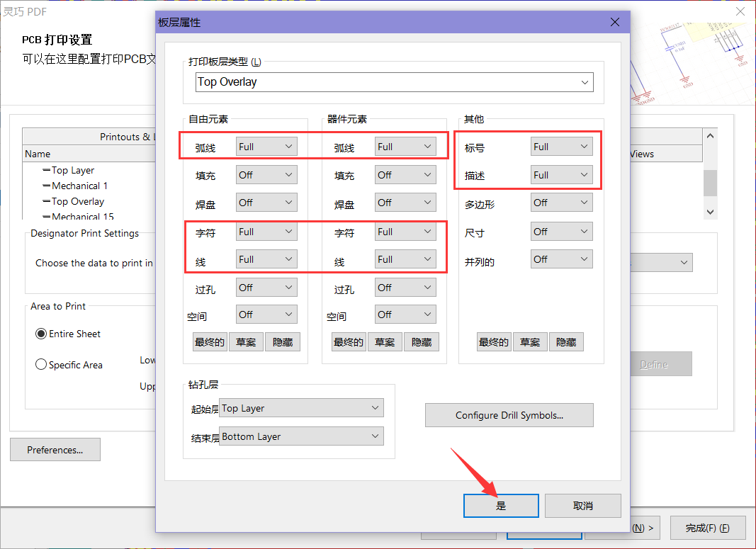This screenshot has height=549, width=756.
Task: Click Configure Drill Symbols button
Action: pos(509,415)
